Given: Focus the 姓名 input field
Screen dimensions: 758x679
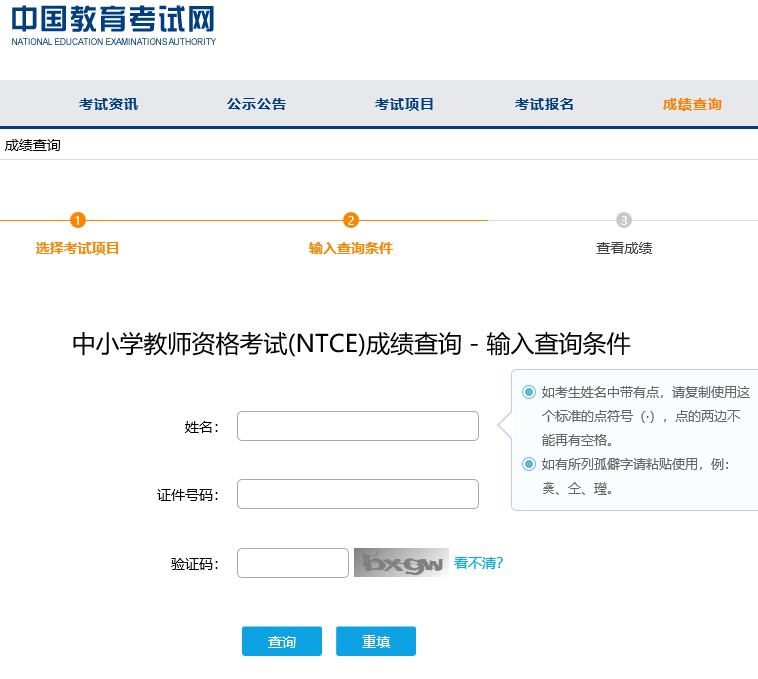Looking at the screenshot, I should [x=358, y=426].
